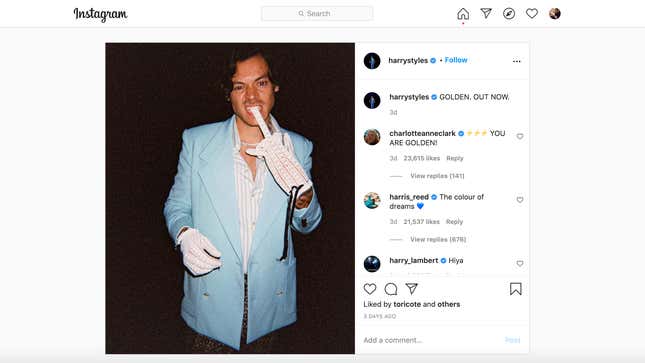Focus the Add a comment field
645x363 pixels.
pos(432,340)
